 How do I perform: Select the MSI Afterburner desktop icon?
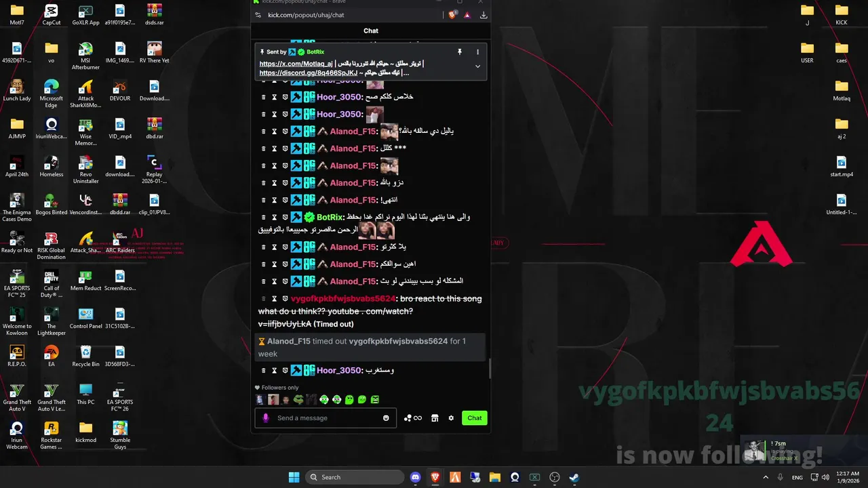(x=85, y=56)
